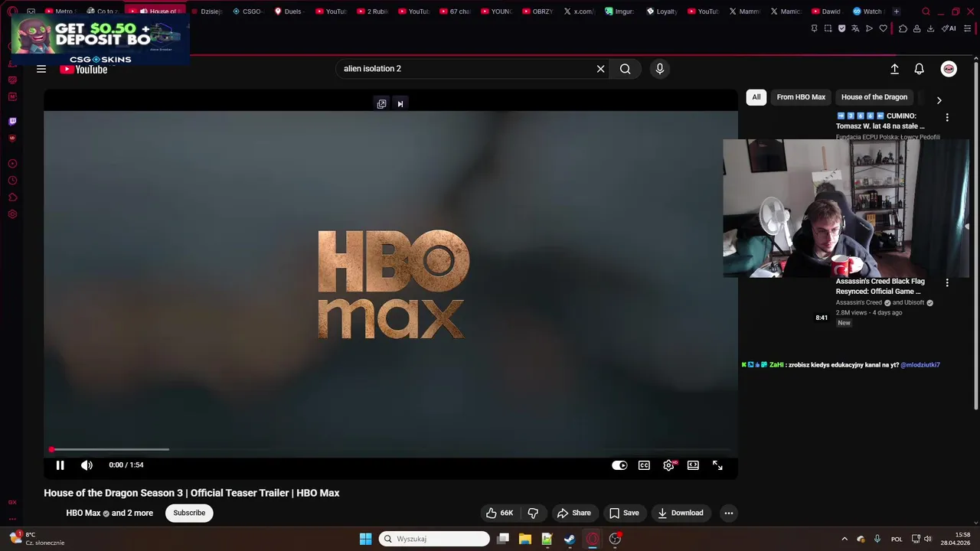Save the video to a playlist
Viewport: 980px width, 551px height.
point(624,513)
